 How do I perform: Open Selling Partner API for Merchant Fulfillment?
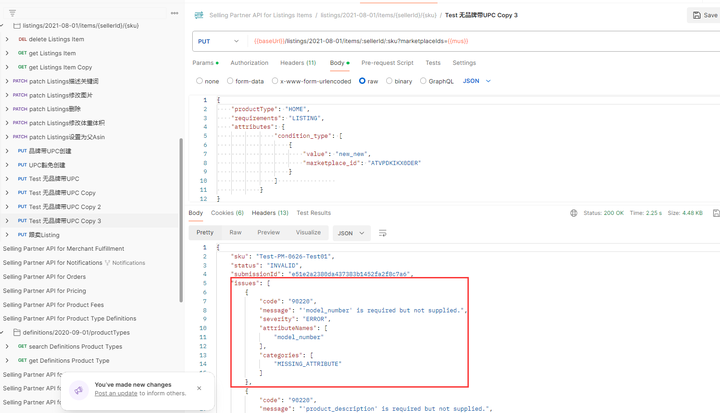pyautogui.click(x=63, y=249)
